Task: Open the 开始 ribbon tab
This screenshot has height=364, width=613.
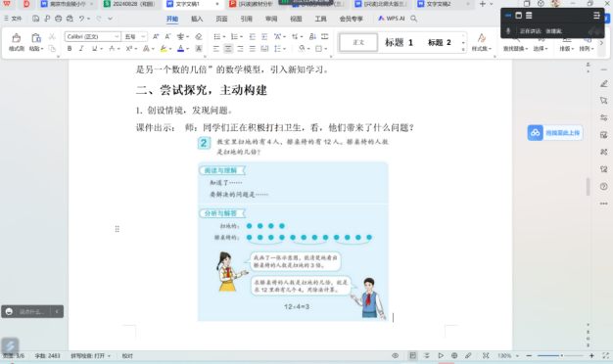Action: 172,19
